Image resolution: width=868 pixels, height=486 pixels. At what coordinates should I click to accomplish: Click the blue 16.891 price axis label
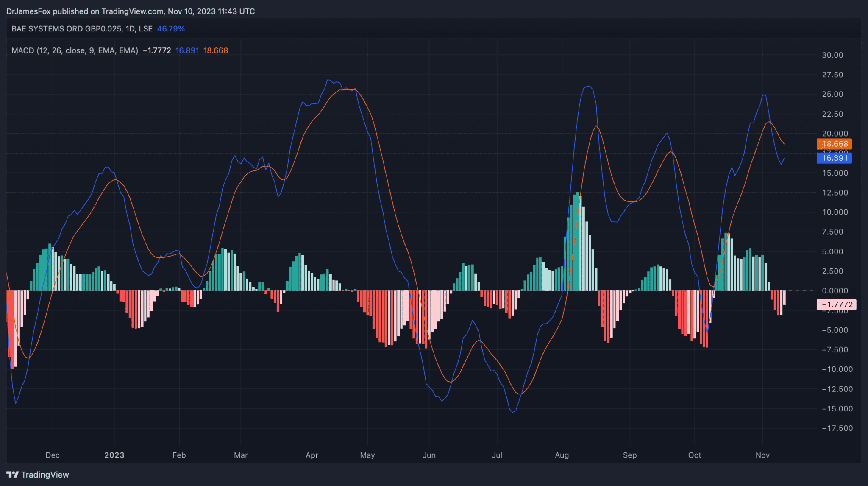click(835, 158)
